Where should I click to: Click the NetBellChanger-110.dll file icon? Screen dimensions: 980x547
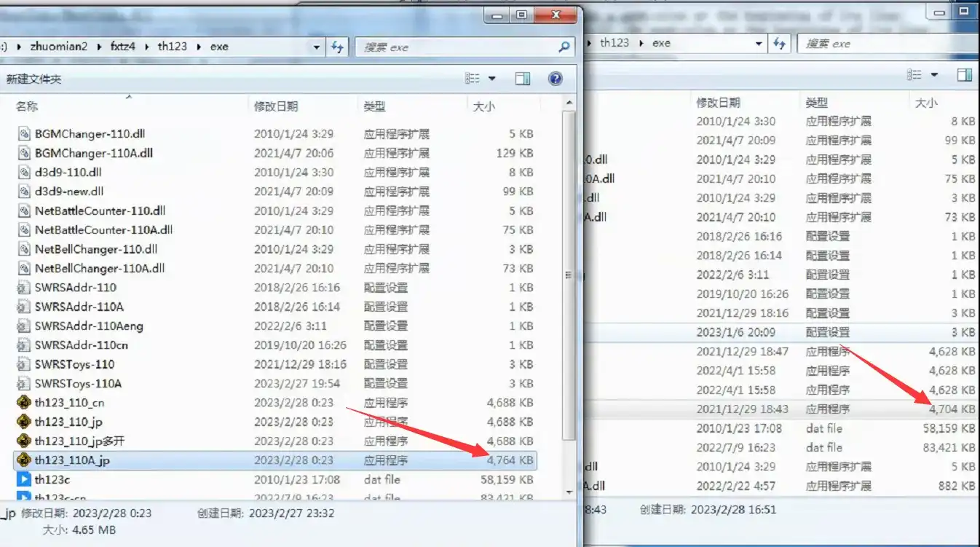coord(24,249)
